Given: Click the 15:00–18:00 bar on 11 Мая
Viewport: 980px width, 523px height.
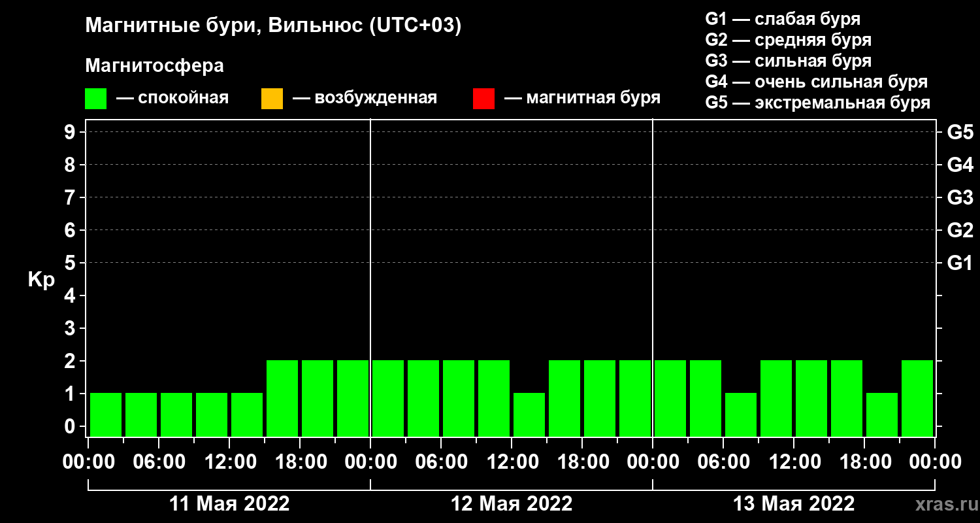Looking at the screenshot, I should point(282,398).
